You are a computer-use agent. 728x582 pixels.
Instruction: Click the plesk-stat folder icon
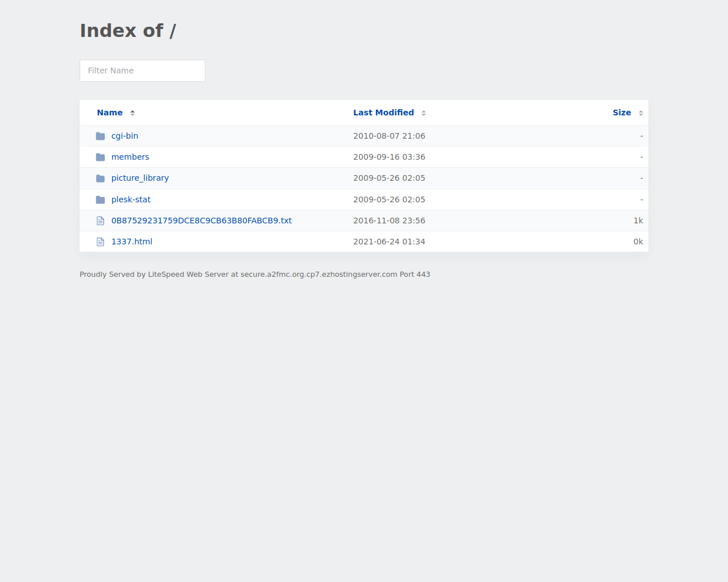pyautogui.click(x=101, y=200)
